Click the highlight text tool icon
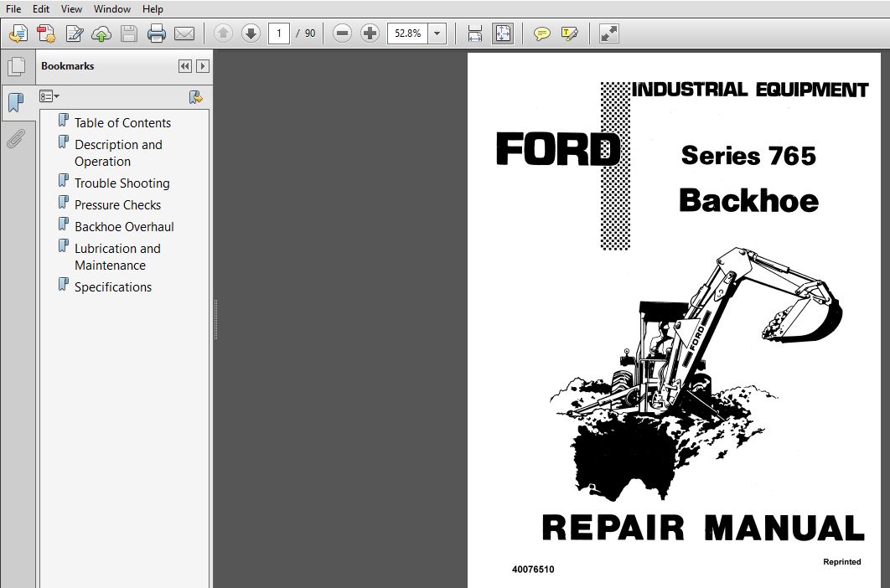Screen dimensions: 890x588 click(x=569, y=34)
